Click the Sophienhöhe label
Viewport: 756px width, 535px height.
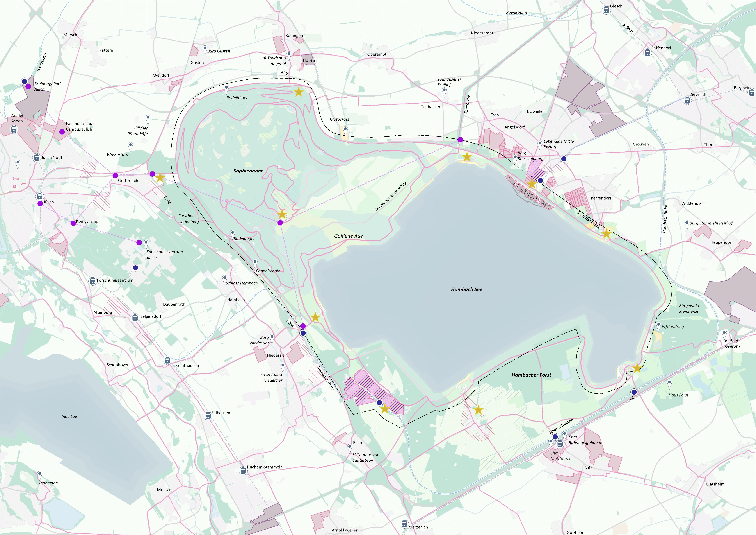pyautogui.click(x=248, y=171)
